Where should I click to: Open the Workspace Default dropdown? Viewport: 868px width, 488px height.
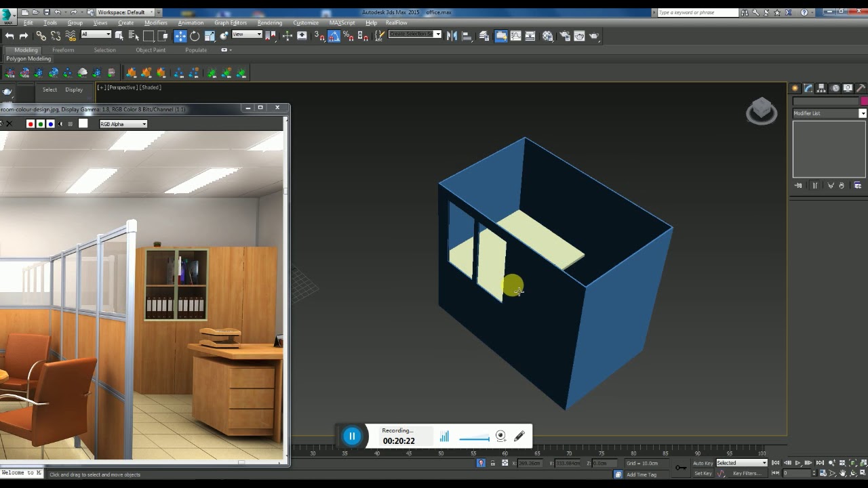[124, 12]
